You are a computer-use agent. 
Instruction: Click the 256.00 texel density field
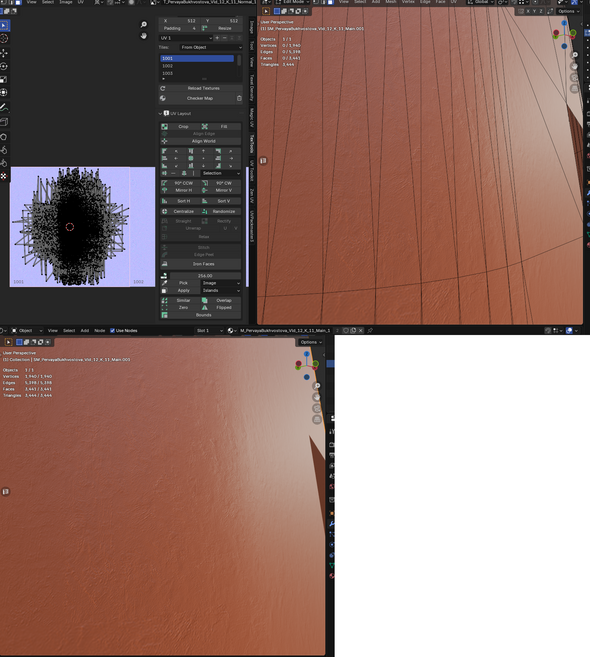[205, 276]
